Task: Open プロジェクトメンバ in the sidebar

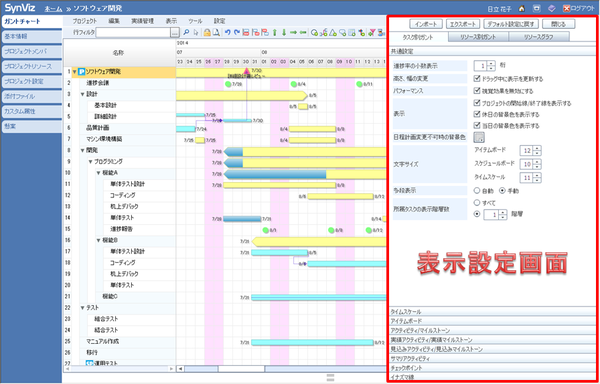Action: click(31, 52)
